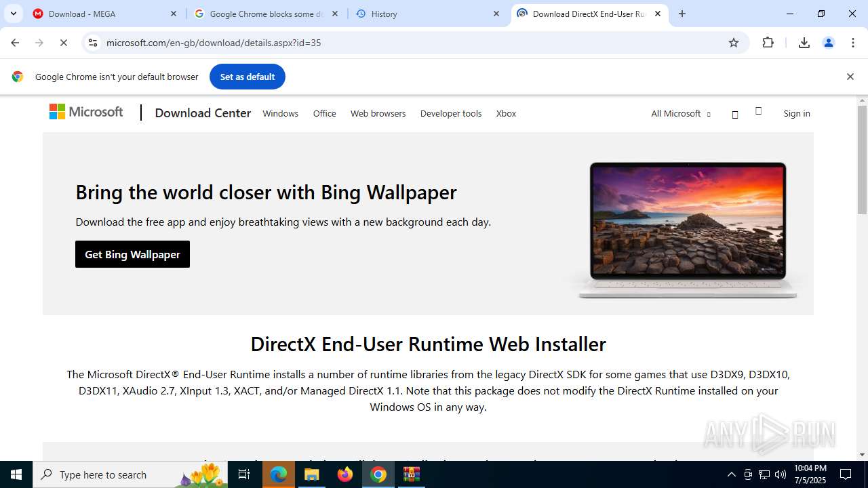
Task: Click Get Bing Wallpaper button
Action: 132,254
